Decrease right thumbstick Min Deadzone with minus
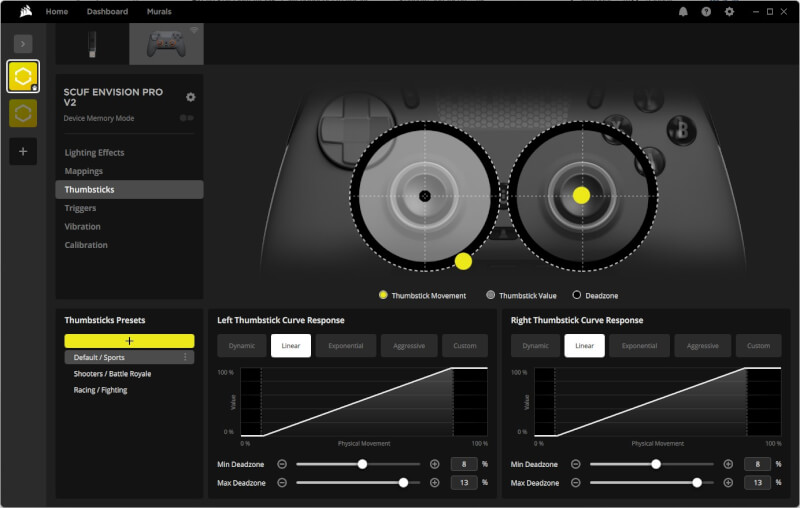This screenshot has width=800, height=508. 576,464
